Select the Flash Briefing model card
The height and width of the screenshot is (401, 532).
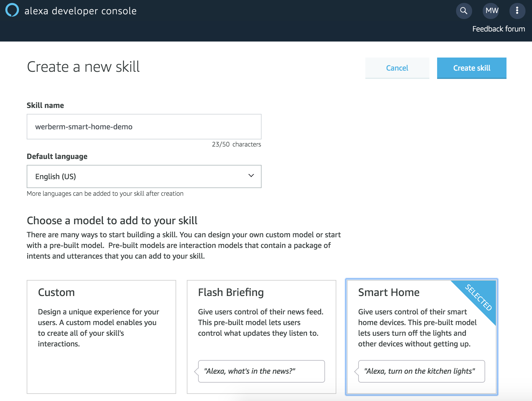[262, 337]
